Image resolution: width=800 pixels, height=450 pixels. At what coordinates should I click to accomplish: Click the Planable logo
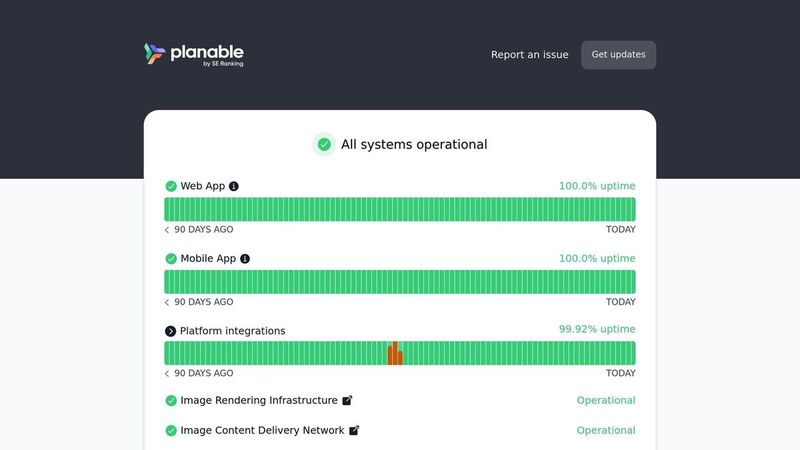(193, 55)
